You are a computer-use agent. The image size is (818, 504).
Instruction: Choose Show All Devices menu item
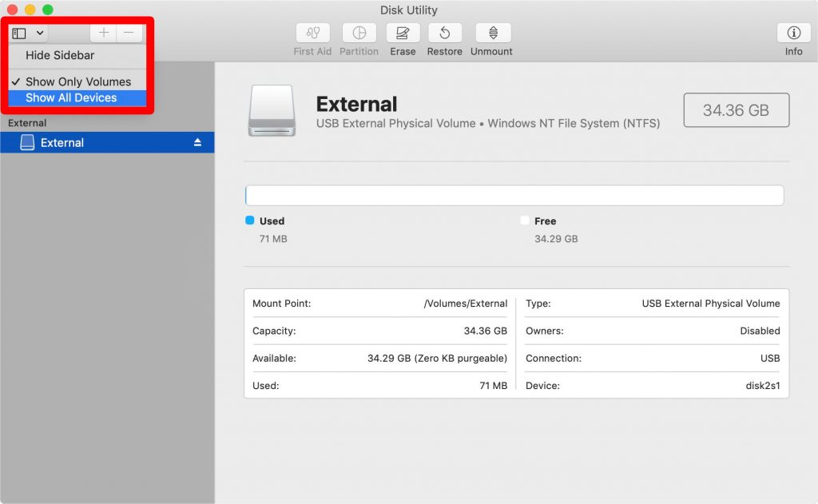(77, 98)
